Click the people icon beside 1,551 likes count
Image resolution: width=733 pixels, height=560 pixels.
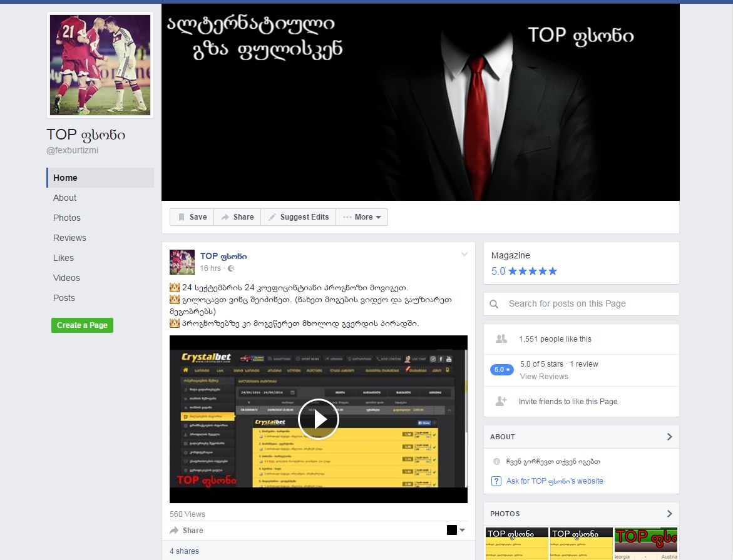point(500,339)
